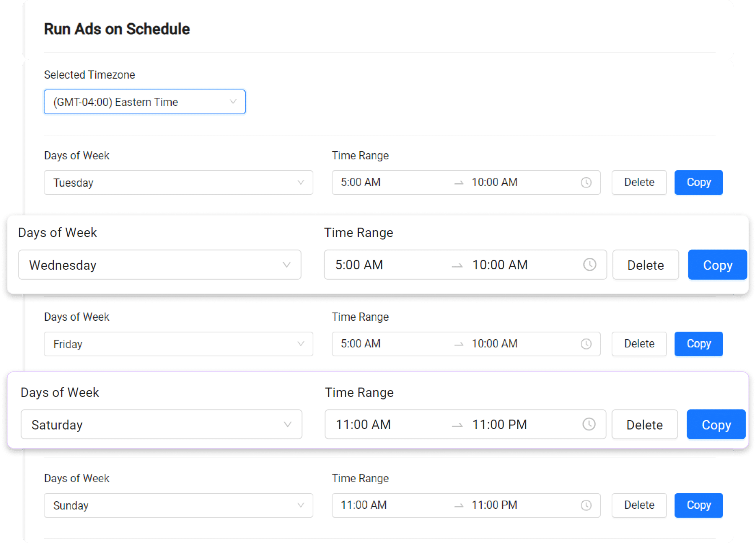Edit Friday's 5:00 AM start time
Viewport: 756px width, 543px height.
(360, 344)
